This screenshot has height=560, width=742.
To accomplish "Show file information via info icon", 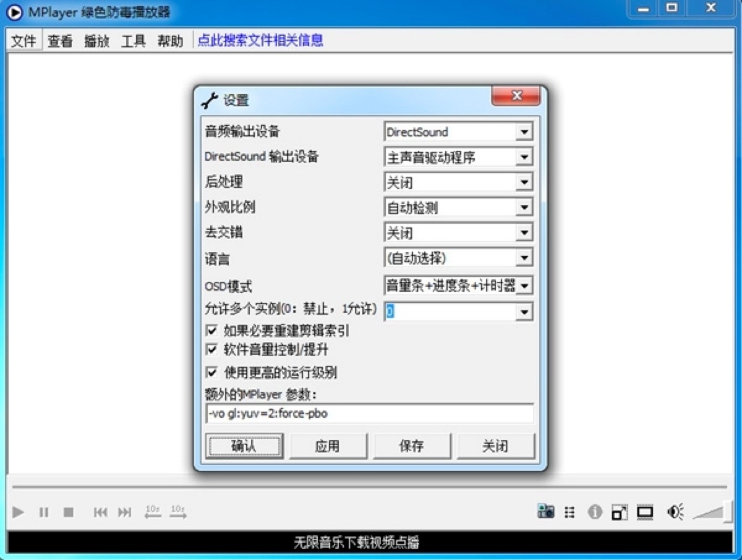I will coord(595,512).
